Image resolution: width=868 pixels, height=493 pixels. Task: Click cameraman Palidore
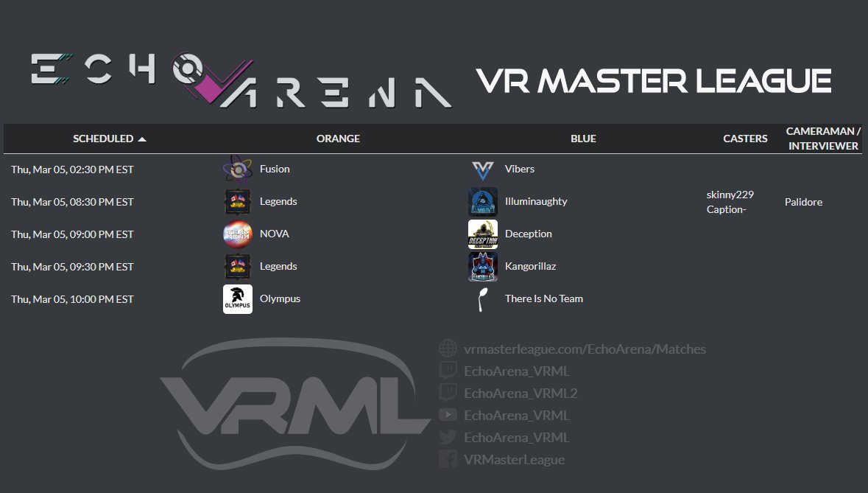click(803, 202)
